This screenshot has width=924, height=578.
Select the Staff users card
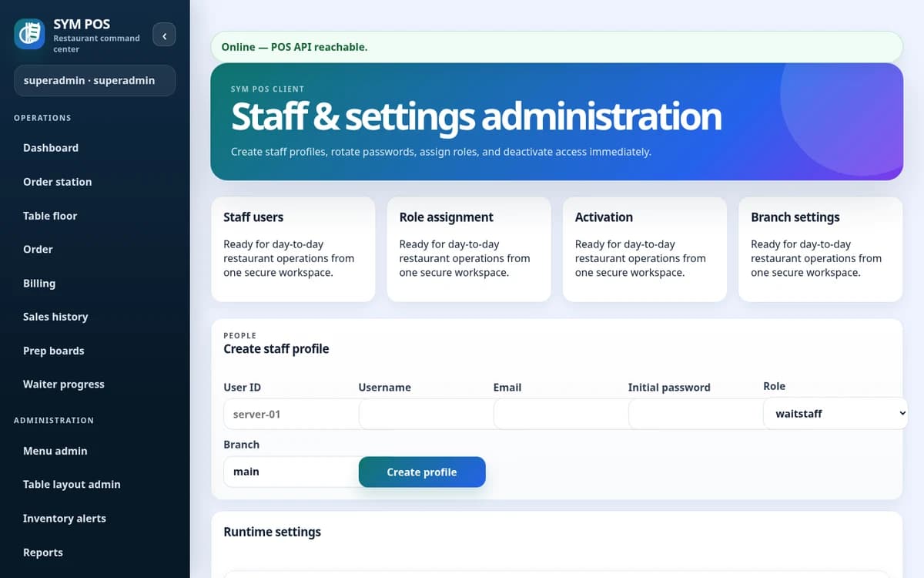coord(293,249)
